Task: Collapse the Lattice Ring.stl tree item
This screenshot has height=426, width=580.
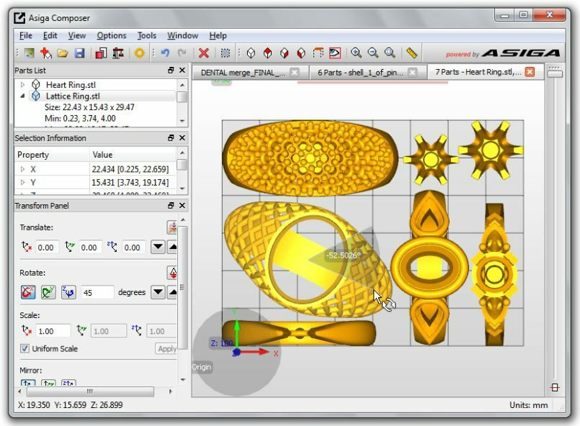Action: click(23, 96)
